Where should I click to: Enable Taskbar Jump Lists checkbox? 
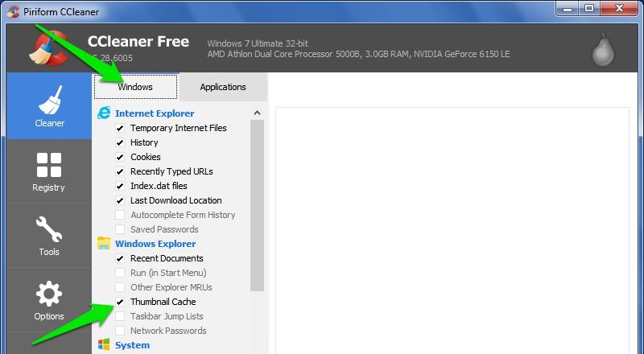120,316
